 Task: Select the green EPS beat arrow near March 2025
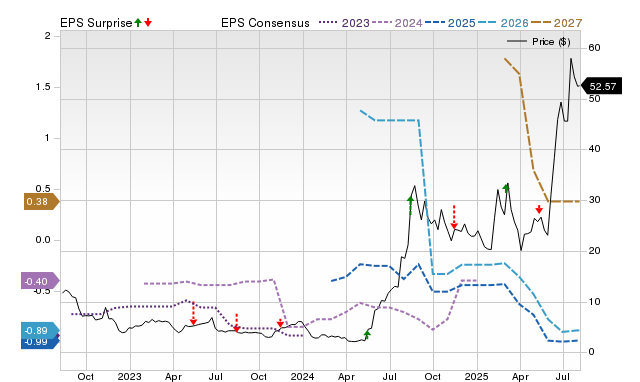(x=506, y=188)
